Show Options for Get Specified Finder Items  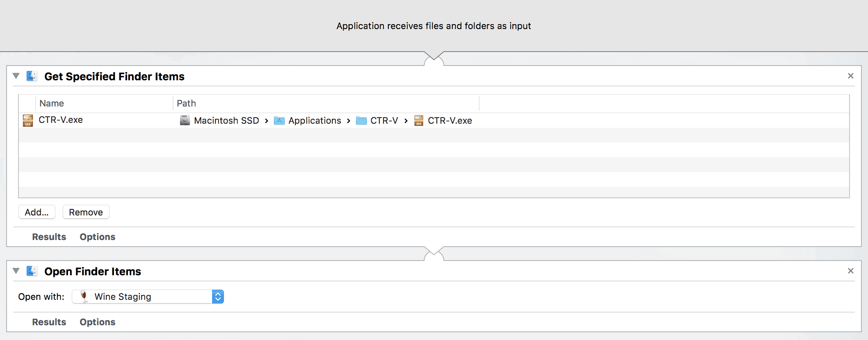coord(98,237)
